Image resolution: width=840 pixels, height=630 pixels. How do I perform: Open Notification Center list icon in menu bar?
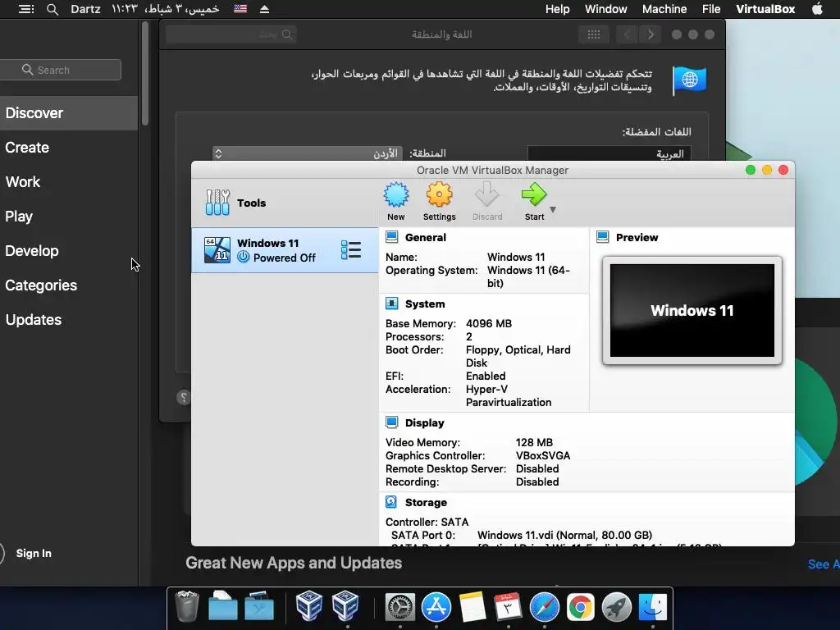pos(25,9)
